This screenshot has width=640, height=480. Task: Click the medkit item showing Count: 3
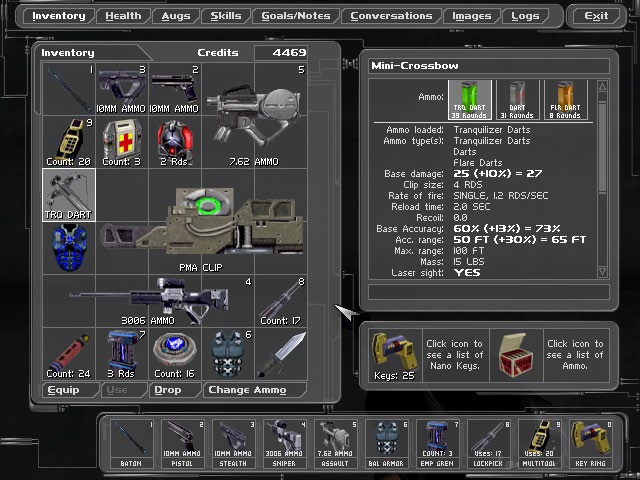(121, 142)
